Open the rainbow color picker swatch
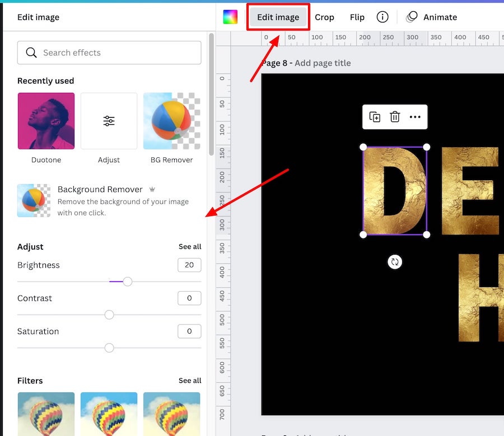 tap(230, 17)
